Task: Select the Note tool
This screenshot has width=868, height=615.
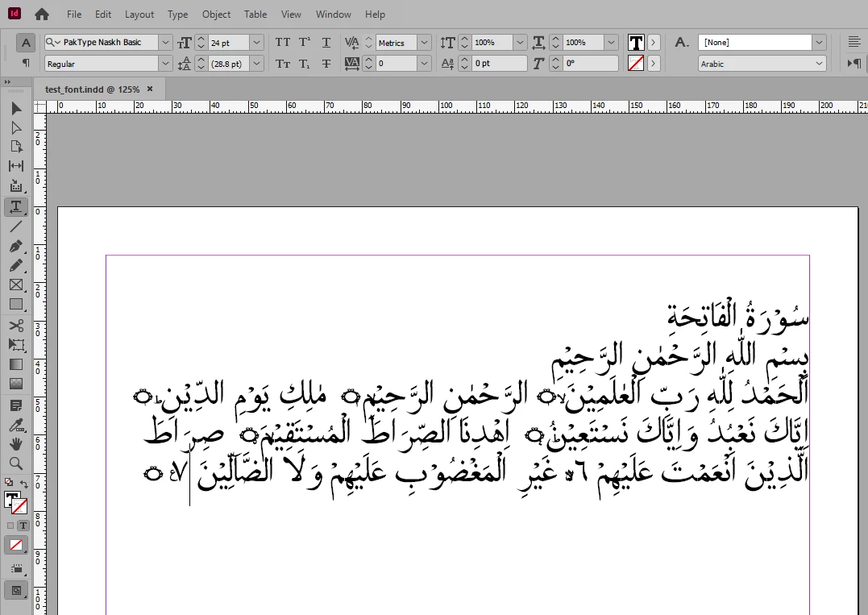Action: coord(16,405)
